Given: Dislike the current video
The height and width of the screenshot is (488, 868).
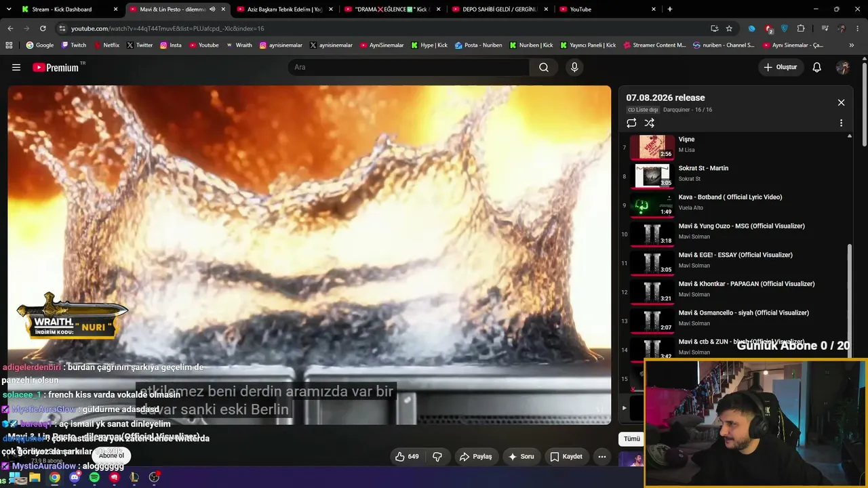Looking at the screenshot, I should 437,457.
